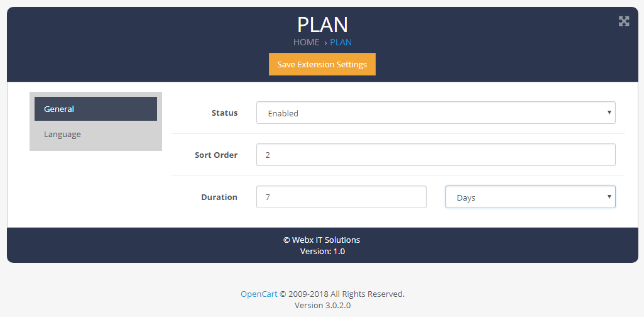644x317 pixels.
Task: Go to HOME in the breadcrumb
Action: (x=307, y=42)
